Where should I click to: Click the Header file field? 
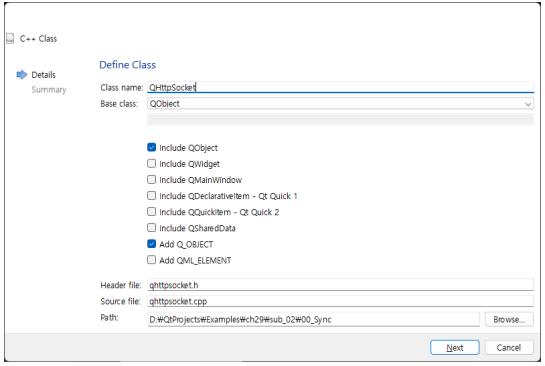pos(340,285)
